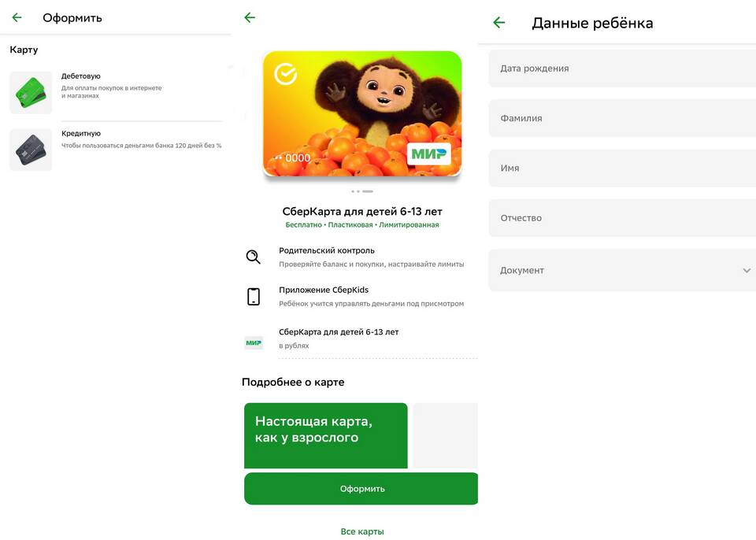Open the Кредитную card option
Image resolution: width=756 pixels, height=540 pixels.
point(116,150)
